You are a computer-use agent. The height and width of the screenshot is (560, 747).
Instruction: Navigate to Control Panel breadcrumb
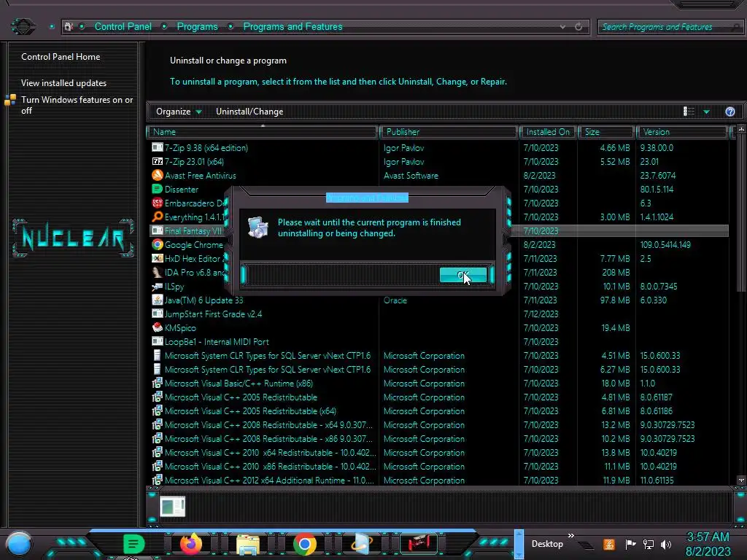123,27
